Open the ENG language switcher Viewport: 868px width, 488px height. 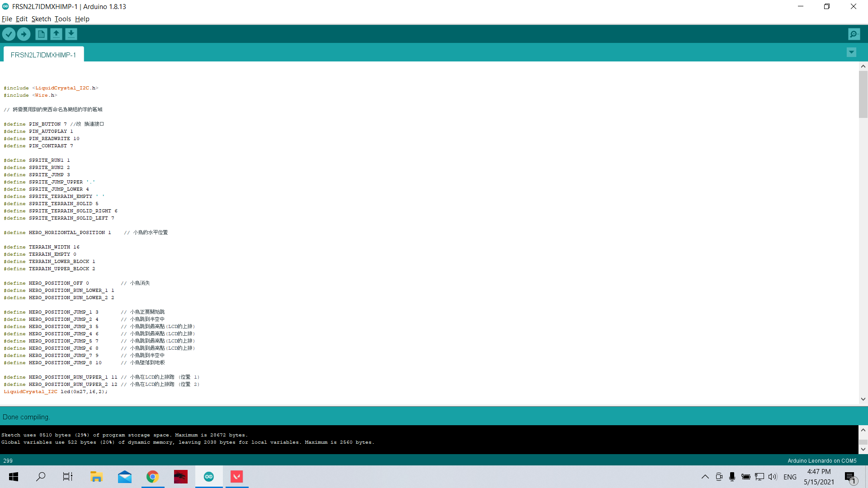pyautogui.click(x=790, y=476)
